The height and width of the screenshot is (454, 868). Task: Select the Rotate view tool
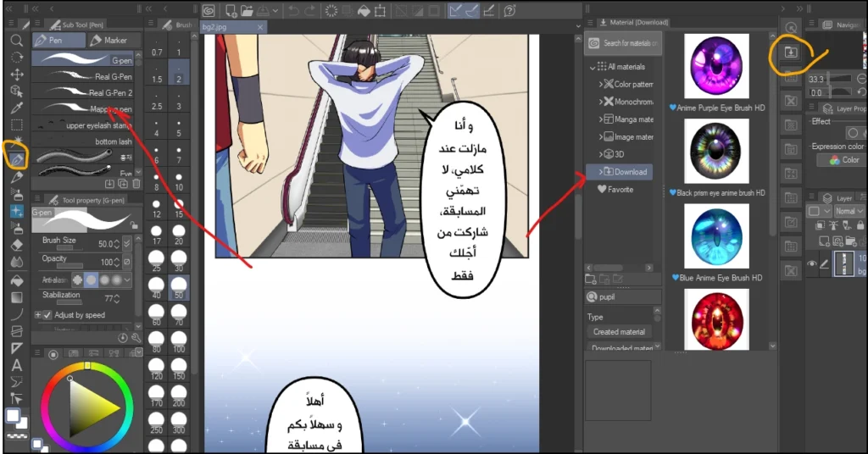pyautogui.click(x=17, y=58)
